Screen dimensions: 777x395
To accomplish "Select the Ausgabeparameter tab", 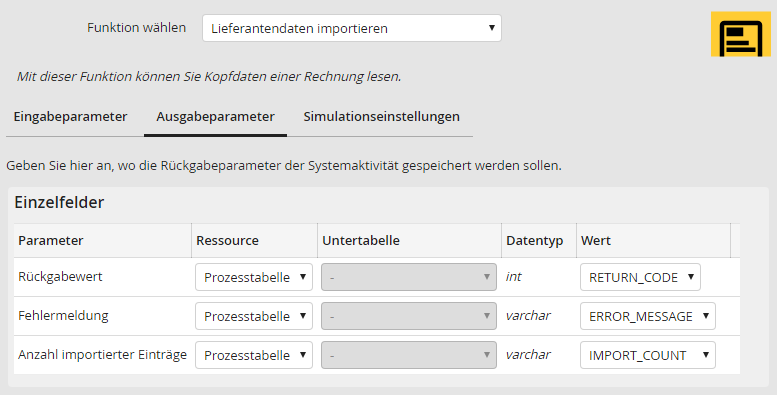I will click(216, 116).
